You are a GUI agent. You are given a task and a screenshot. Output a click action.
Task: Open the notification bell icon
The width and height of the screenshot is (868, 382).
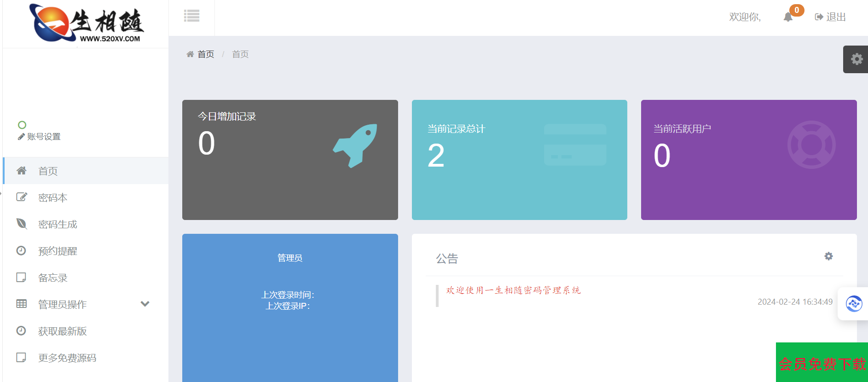(788, 17)
